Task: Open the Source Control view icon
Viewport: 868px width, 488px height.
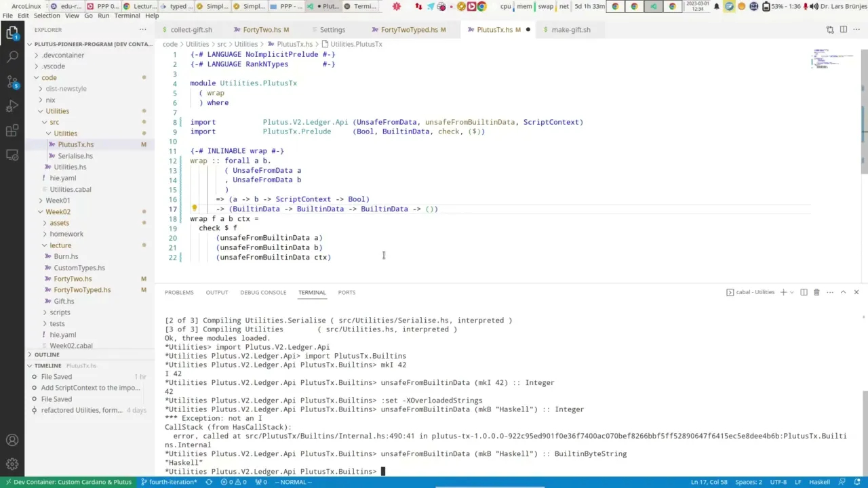Action: 12,82
